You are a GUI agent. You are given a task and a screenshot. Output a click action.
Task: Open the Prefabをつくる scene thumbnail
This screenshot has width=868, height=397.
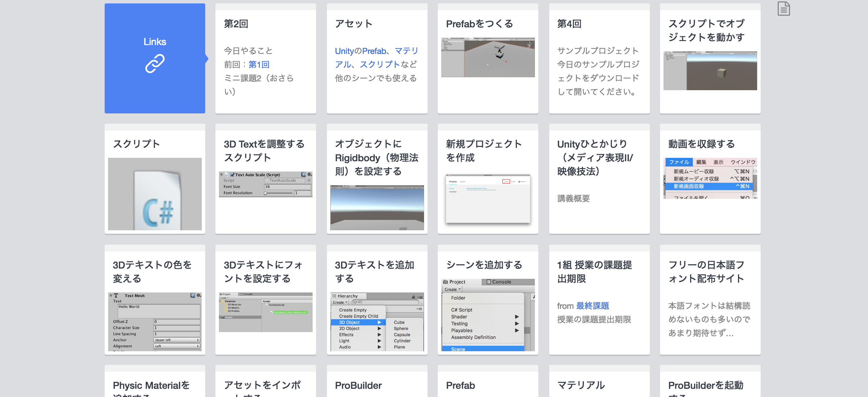[x=488, y=57]
